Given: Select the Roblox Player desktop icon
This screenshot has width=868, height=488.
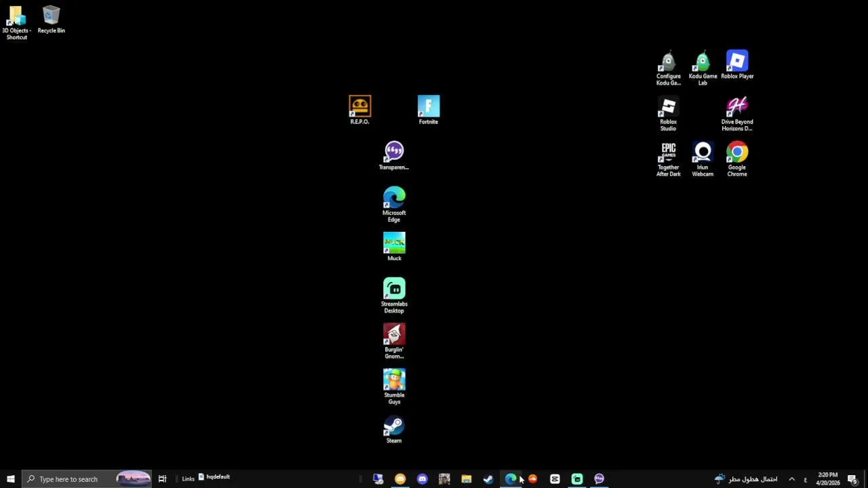Looking at the screenshot, I should [737, 64].
